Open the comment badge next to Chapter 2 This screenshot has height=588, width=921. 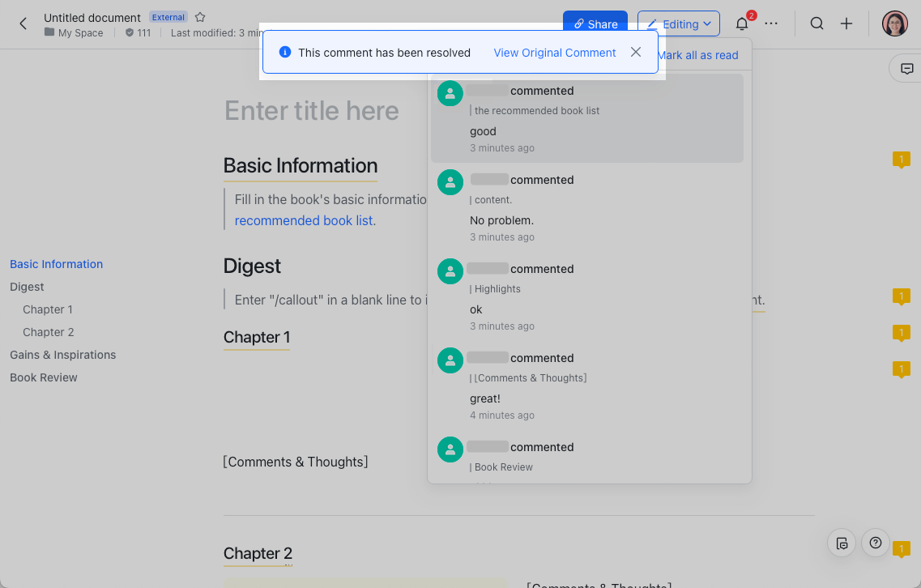[x=902, y=548]
